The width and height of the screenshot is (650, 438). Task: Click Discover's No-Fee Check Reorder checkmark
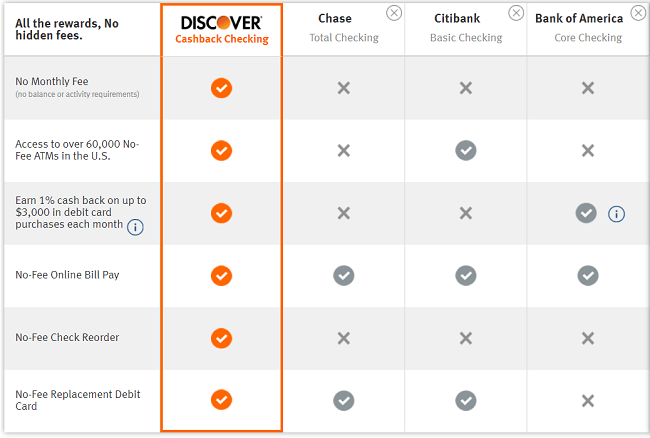pos(221,338)
